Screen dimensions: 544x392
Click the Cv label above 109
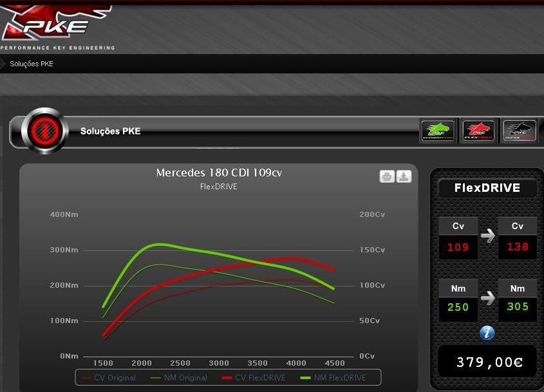pos(458,226)
